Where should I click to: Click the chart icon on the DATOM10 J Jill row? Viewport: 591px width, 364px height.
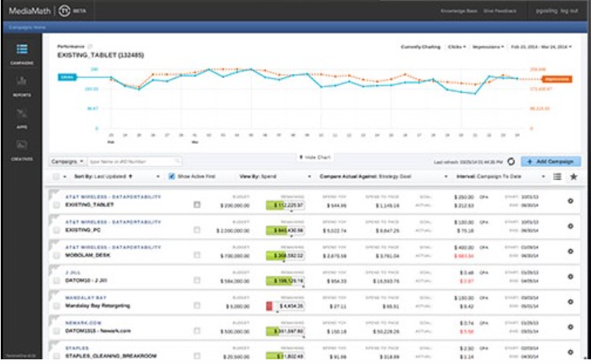coord(197,280)
